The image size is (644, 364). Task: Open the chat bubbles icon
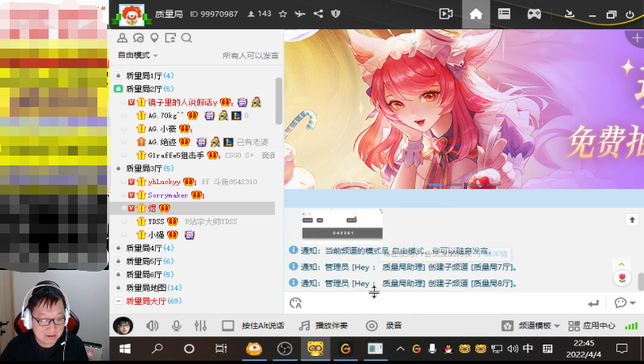(139, 38)
